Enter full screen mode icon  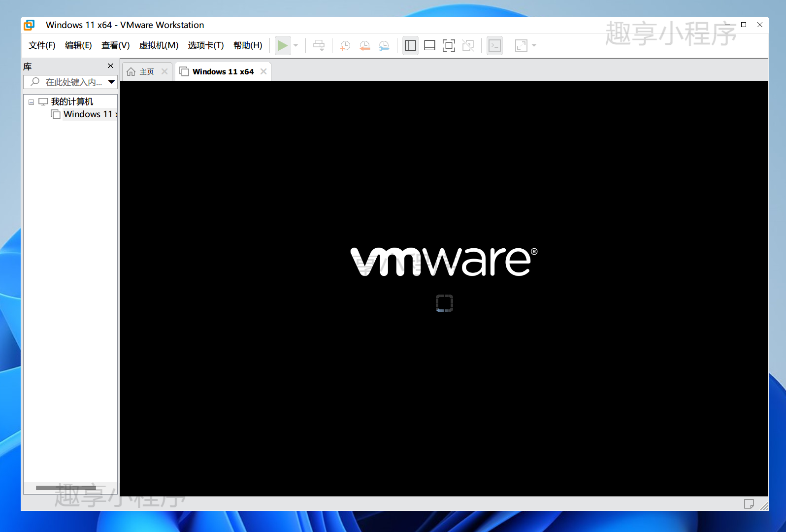[x=449, y=46]
